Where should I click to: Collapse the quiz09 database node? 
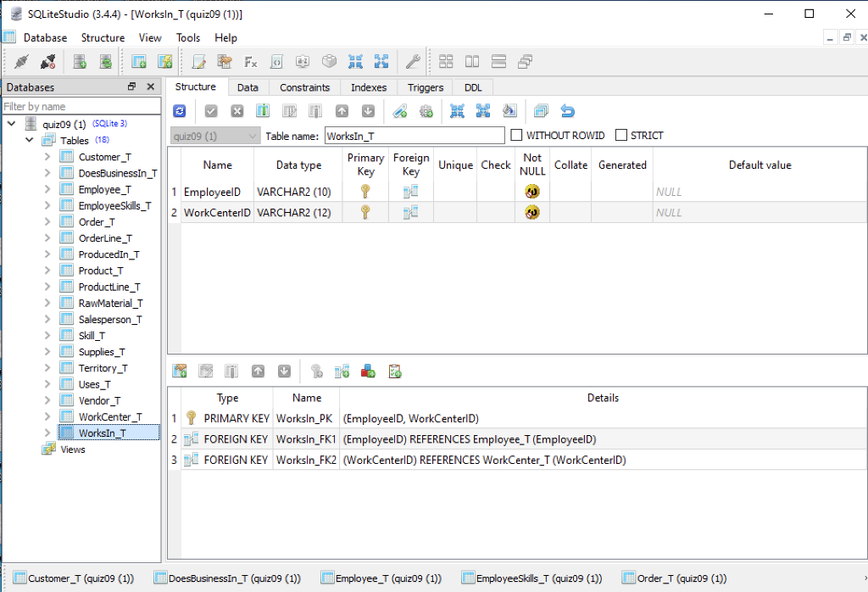click(12, 123)
